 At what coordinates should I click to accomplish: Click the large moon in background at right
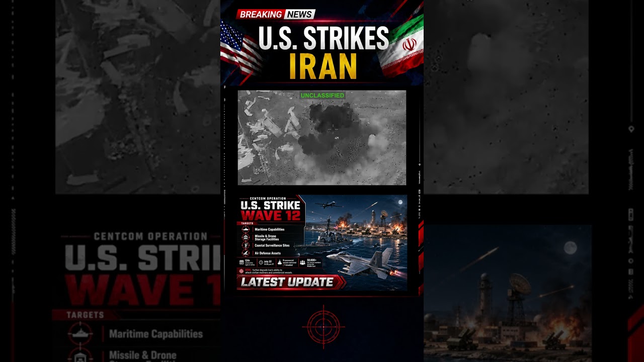coord(570,247)
